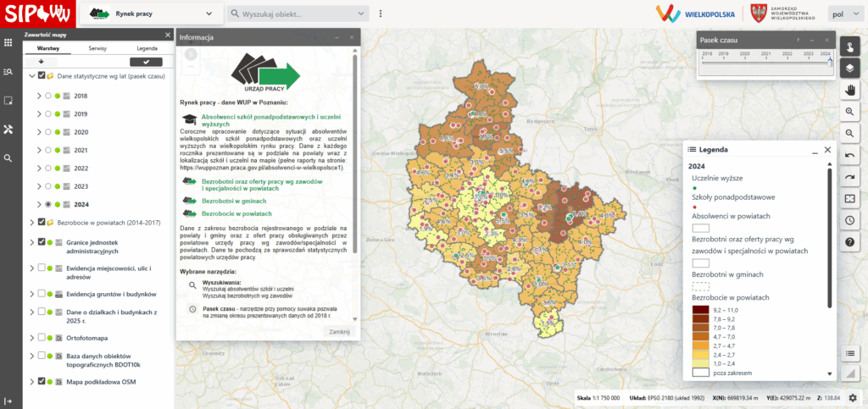Open help with the question mark button
Viewport: 868px width, 409px height.
849,242
